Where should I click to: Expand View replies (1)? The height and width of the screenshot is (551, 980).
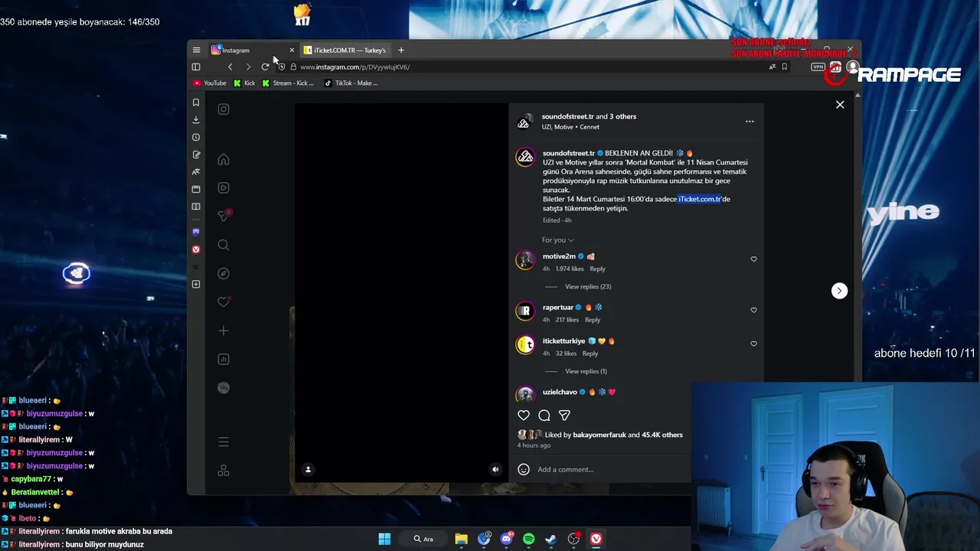click(586, 372)
